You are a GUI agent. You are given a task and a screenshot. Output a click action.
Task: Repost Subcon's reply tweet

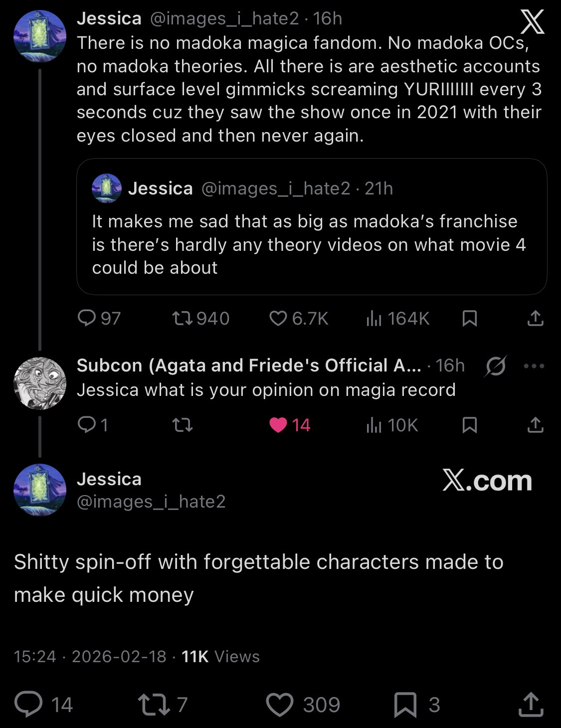pyautogui.click(x=182, y=425)
